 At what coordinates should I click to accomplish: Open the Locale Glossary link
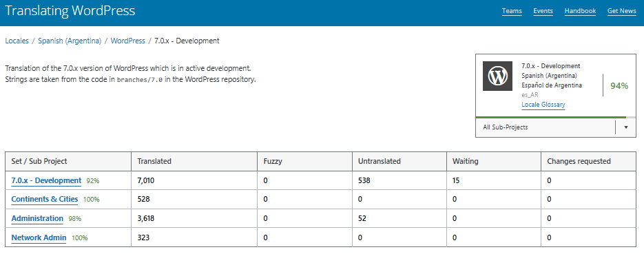click(543, 105)
